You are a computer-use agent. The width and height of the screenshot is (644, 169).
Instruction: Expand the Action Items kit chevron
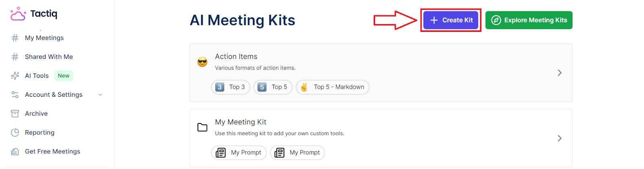pos(559,73)
